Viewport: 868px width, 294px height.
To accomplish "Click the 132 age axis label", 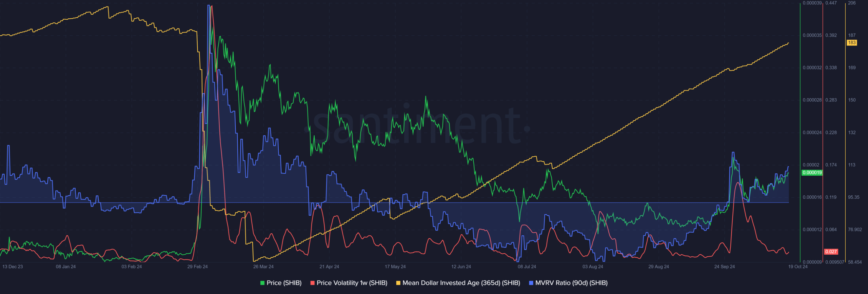I will pyautogui.click(x=852, y=133).
